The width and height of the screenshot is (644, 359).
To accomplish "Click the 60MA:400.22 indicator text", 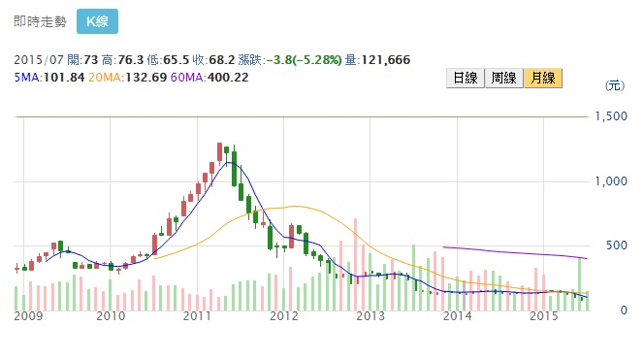I will (x=209, y=78).
